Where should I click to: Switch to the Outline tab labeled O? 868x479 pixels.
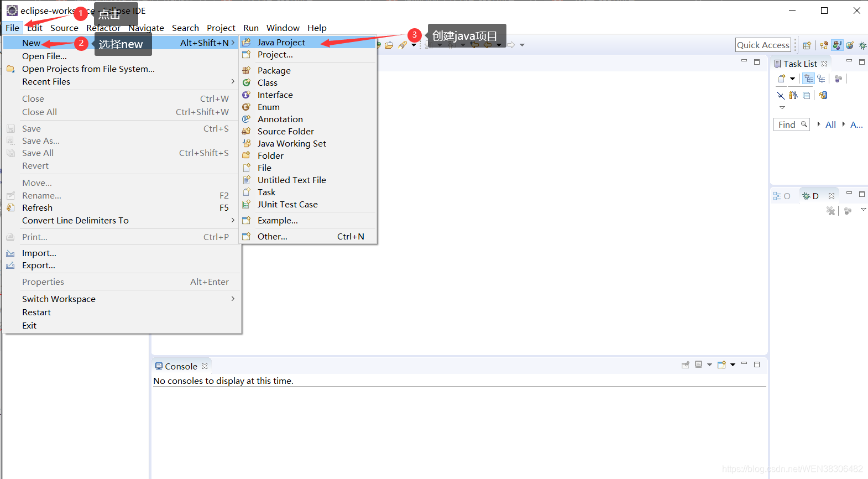pyautogui.click(x=782, y=196)
